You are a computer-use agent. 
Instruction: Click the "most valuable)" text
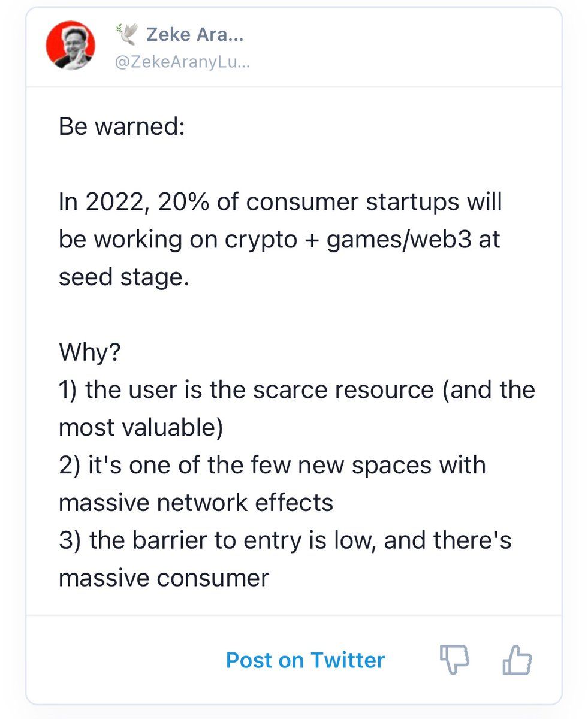pyautogui.click(x=140, y=428)
